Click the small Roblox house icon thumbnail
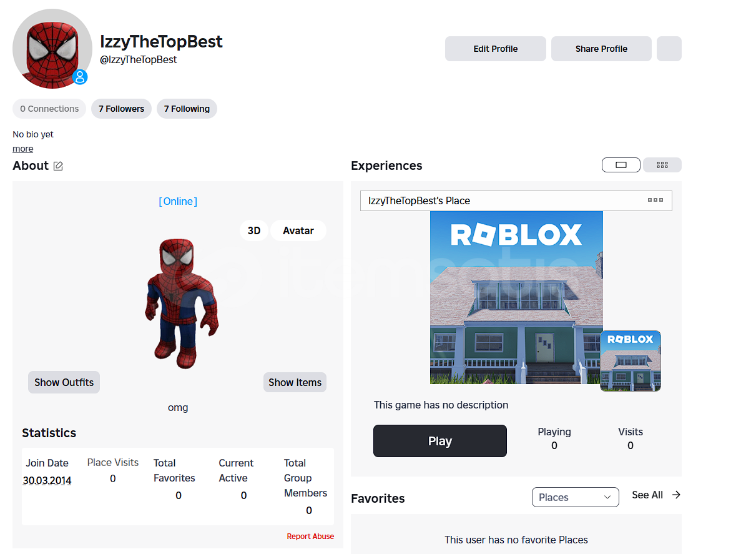Viewport: 756px width, 554px height. click(631, 361)
